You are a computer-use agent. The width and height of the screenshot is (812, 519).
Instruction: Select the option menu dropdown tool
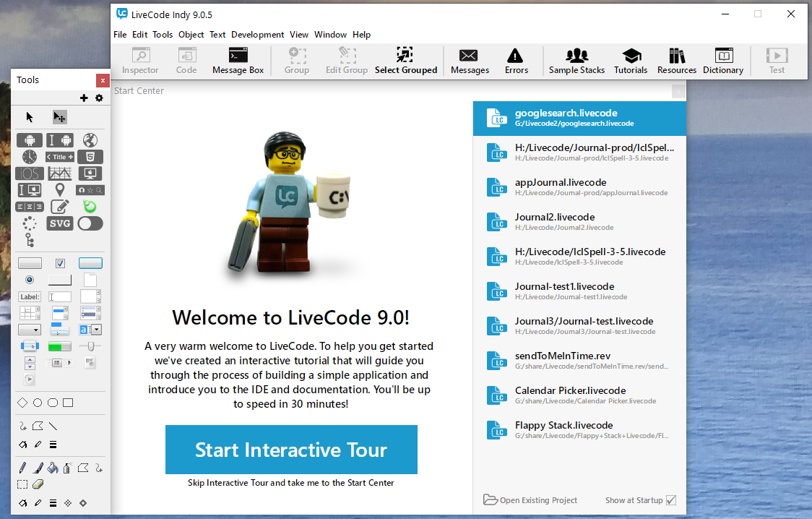30,328
